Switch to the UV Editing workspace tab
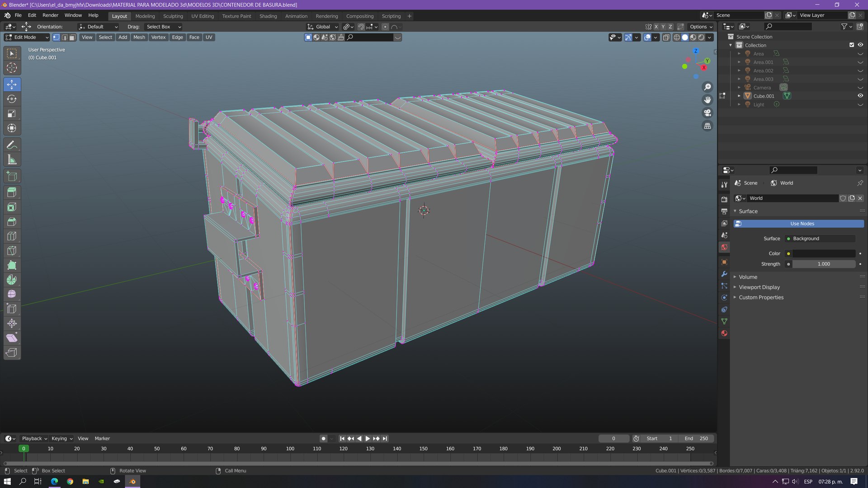This screenshot has height=488, width=868. 203,16
